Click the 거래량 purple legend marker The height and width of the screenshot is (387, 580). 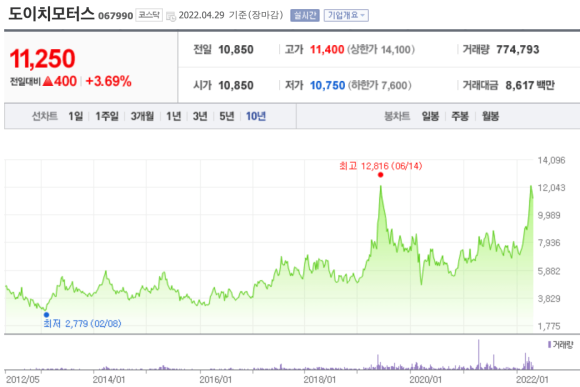[x=549, y=345]
